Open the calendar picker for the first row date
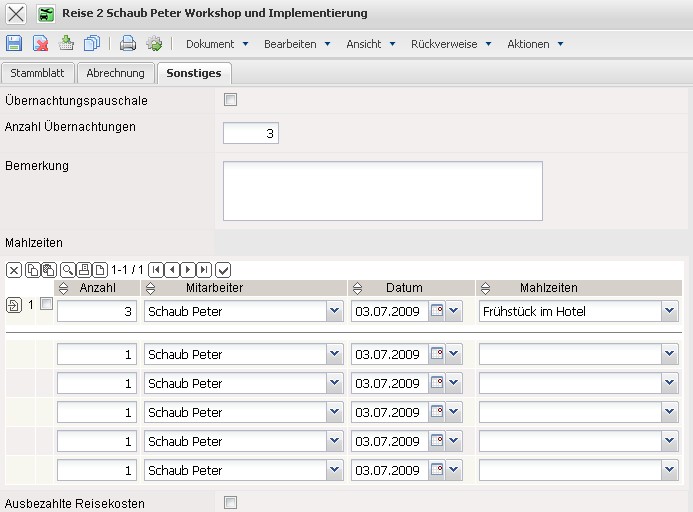693x512 pixels. pos(437,312)
